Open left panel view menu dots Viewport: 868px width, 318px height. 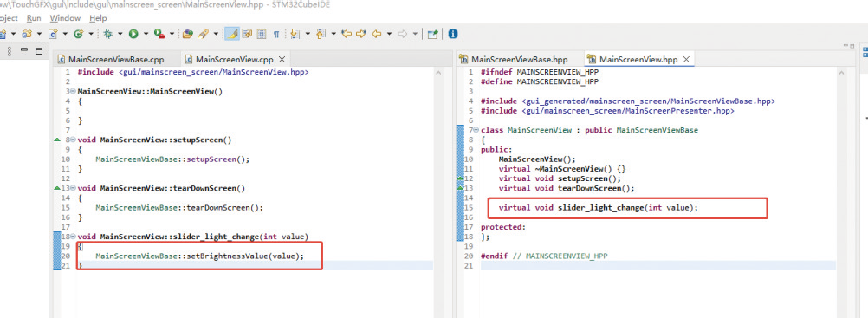tap(10, 51)
